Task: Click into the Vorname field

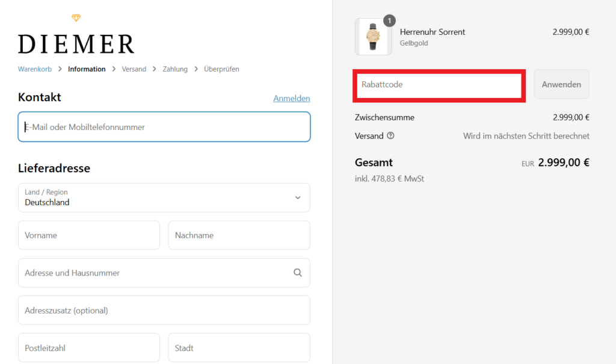Action: pos(89,235)
